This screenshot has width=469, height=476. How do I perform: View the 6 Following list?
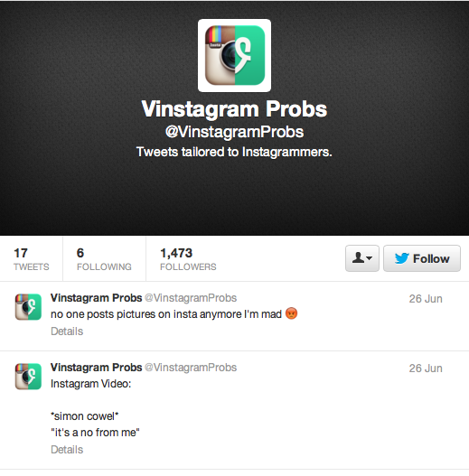[x=104, y=259]
